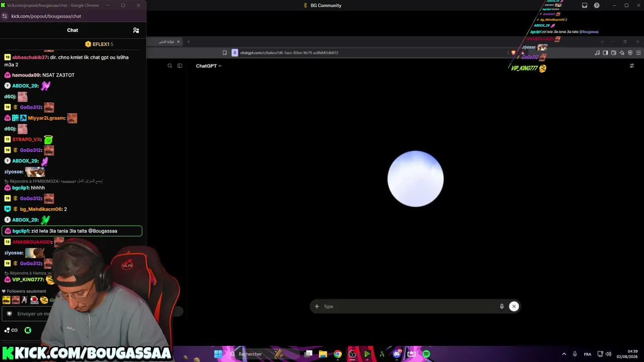
Task: Toggle the browser sidebar panel
Action: [x=605, y=53]
